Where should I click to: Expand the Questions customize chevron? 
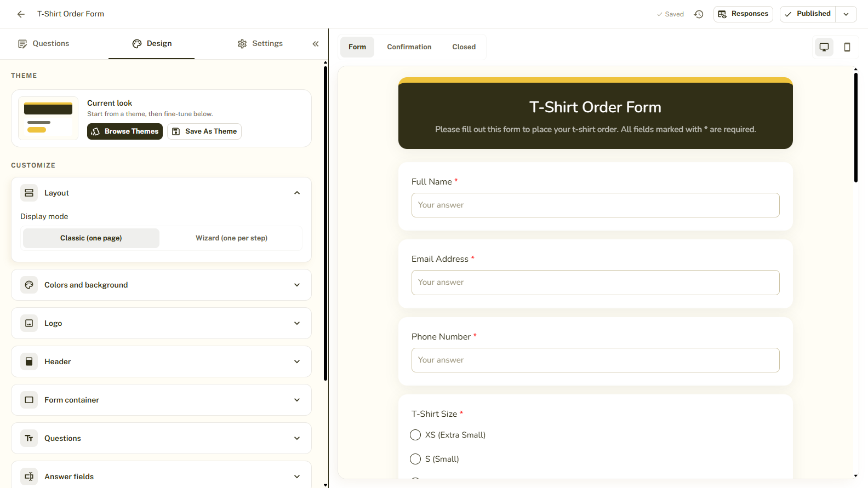(x=297, y=438)
